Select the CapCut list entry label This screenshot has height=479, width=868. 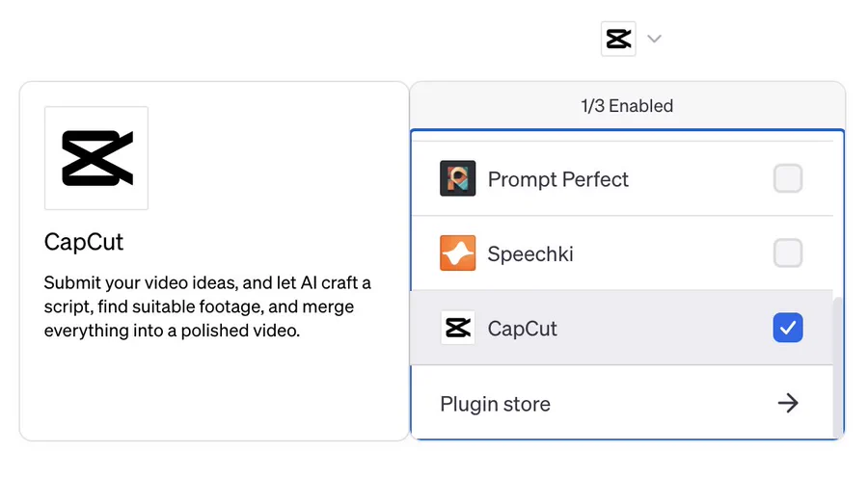[x=522, y=329]
